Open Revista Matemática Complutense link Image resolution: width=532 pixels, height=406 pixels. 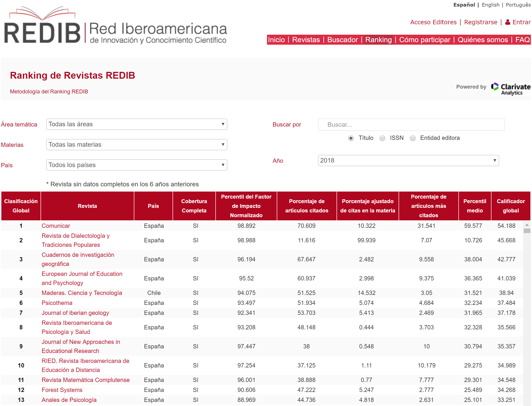[85, 380]
